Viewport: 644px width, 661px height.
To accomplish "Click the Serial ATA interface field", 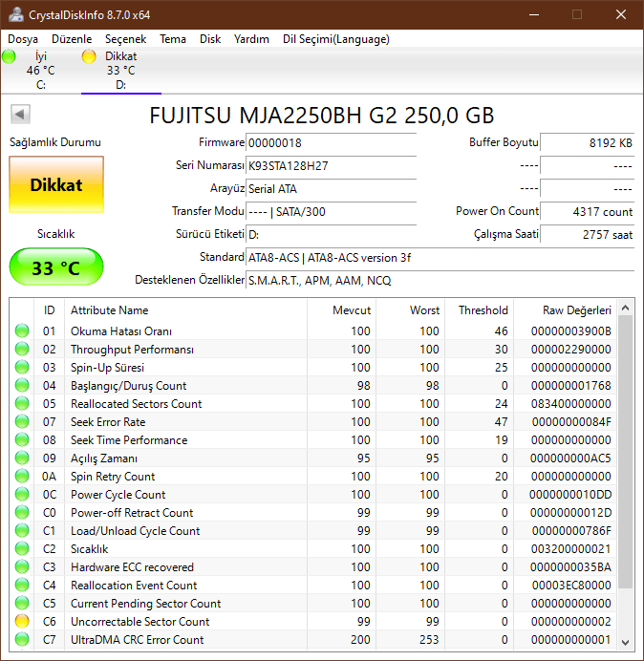I will tap(331, 188).
